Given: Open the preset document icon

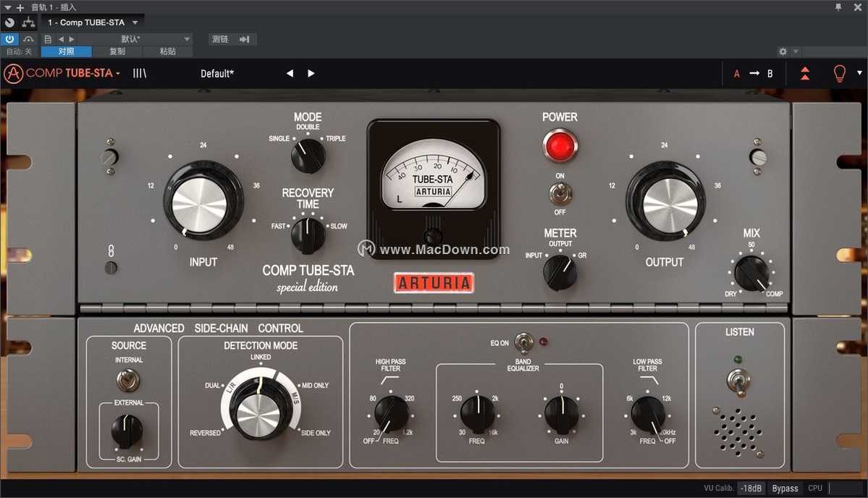Looking at the screenshot, I should tap(48, 39).
